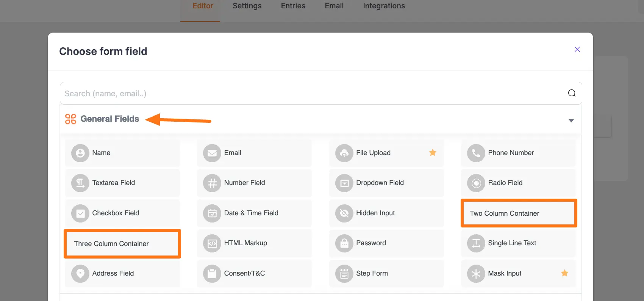Add a Radio Field to the form
The image size is (644, 301).
click(x=505, y=183)
